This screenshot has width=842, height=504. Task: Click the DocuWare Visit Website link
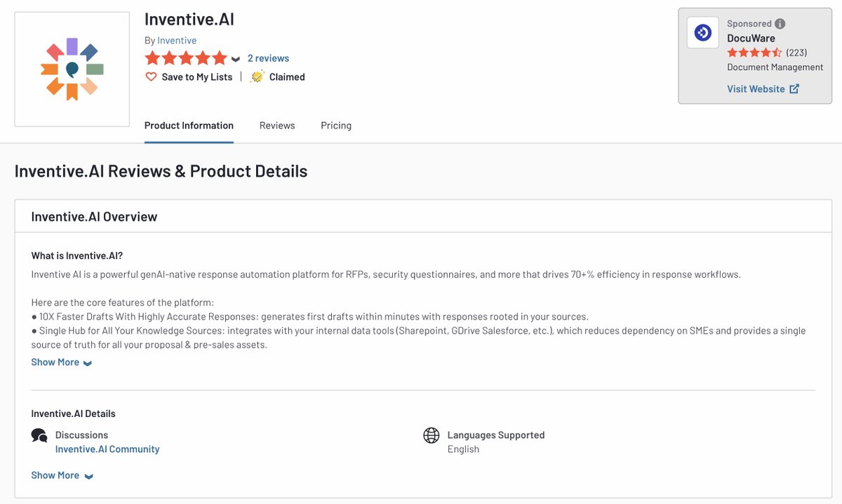click(x=756, y=89)
